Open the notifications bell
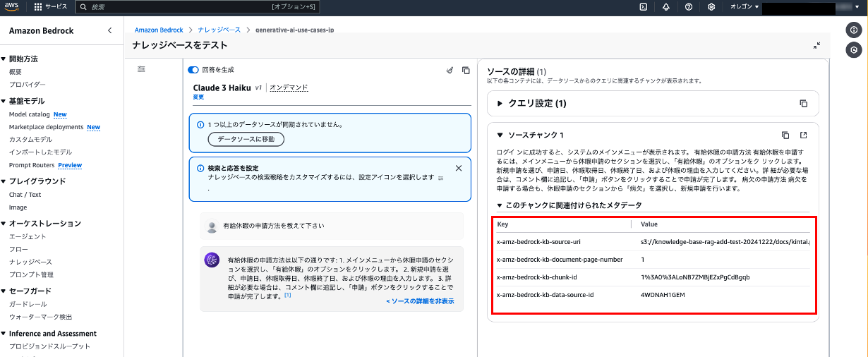The image size is (868, 357). (666, 6)
